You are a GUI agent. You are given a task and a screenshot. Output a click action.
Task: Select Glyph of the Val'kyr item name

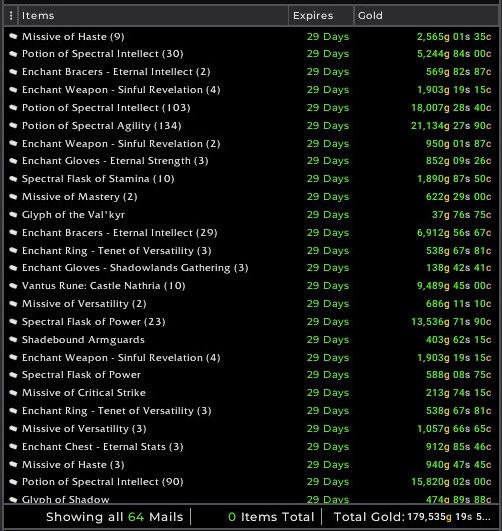[x=74, y=215]
